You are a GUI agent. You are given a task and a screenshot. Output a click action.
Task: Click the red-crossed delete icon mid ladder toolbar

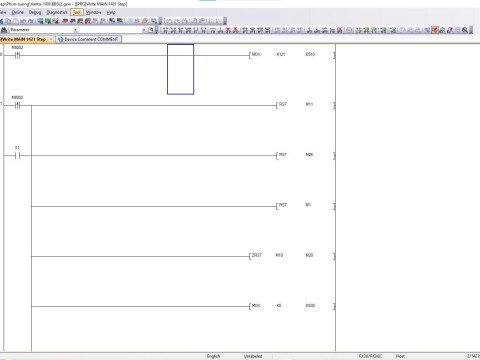point(340,30)
